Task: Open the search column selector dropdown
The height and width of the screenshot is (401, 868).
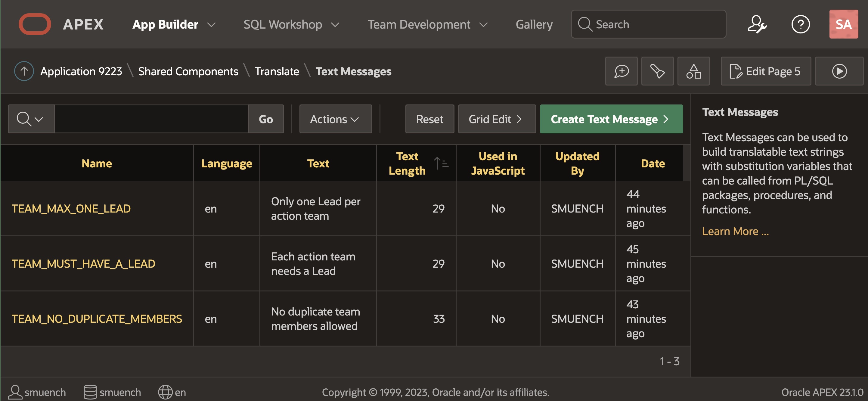Action: coord(31,119)
